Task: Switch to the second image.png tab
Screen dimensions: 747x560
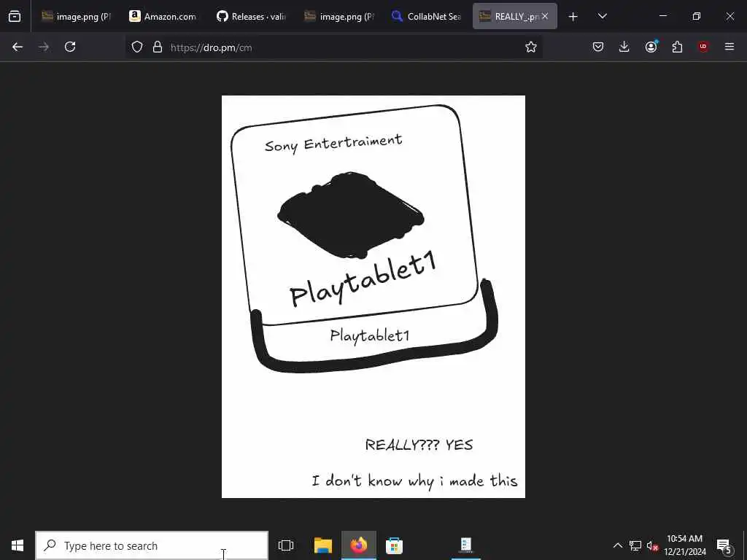Action: 339,16
